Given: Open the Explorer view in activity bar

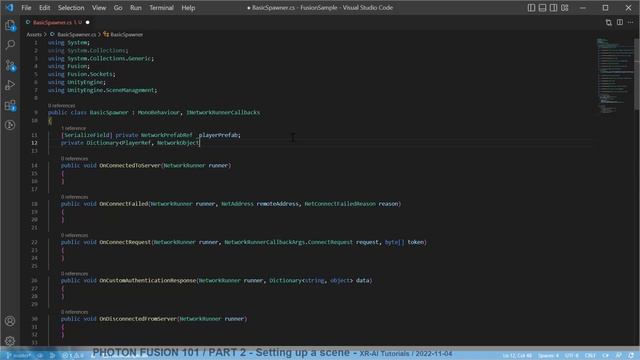Looking at the screenshot, I should [x=10, y=25].
